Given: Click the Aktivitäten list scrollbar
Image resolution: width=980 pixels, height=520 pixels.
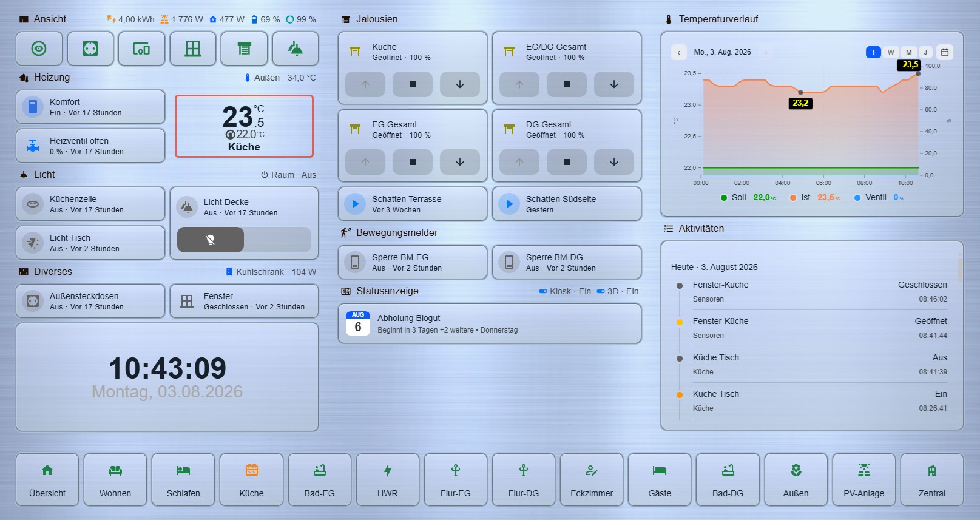Looking at the screenshot, I should pos(960,269).
